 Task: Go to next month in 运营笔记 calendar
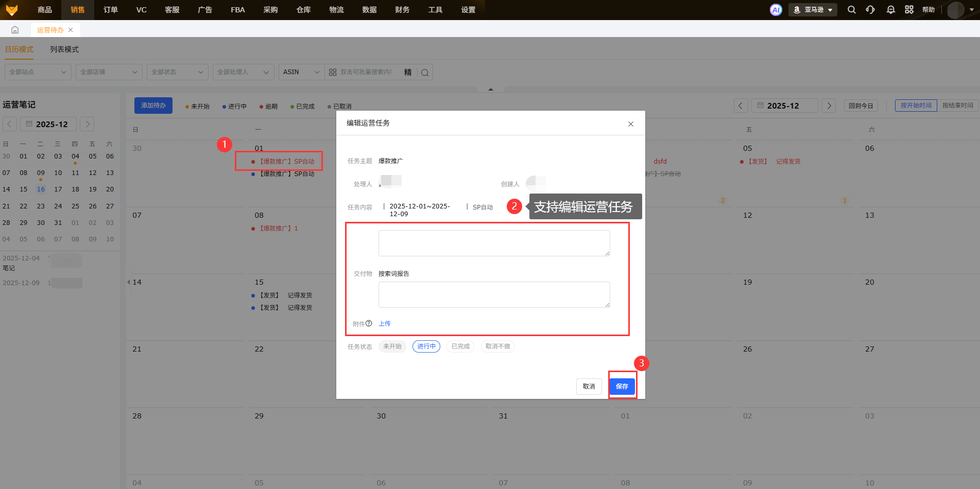[88, 124]
